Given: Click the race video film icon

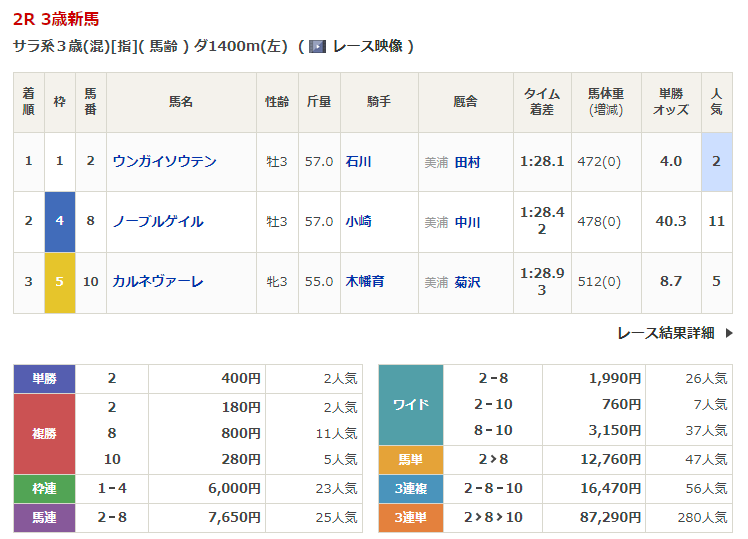Looking at the screenshot, I should [x=317, y=46].
